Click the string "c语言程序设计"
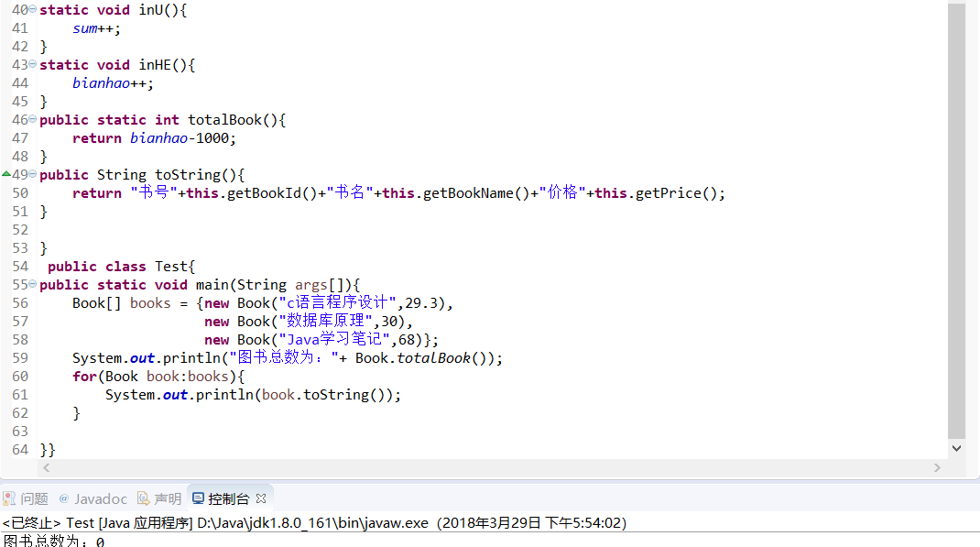 (x=337, y=303)
